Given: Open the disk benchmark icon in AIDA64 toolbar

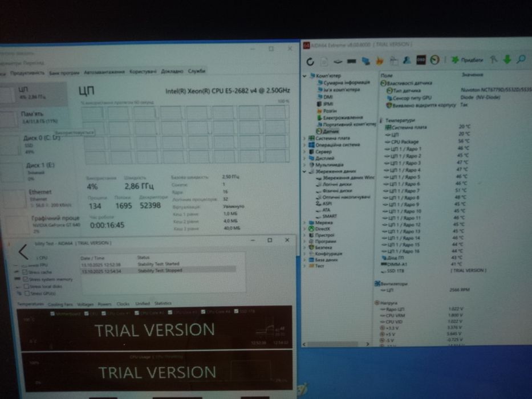Looking at the screenshot, I should click(x=338, y=62).
